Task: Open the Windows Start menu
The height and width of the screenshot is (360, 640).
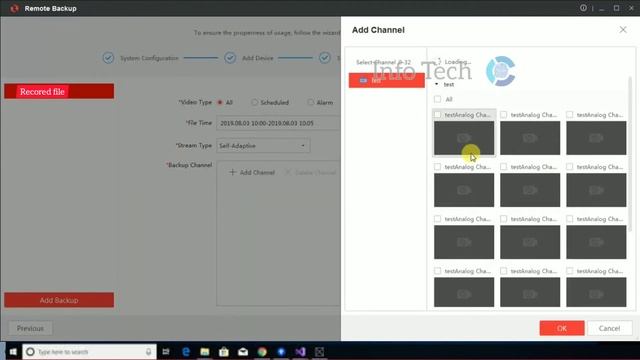Action: (x=13, y=352)
